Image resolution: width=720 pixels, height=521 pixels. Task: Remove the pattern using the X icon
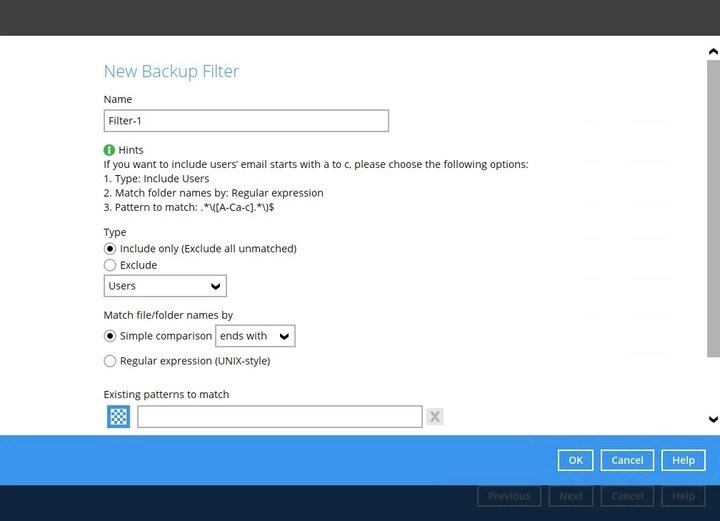point(435,417)
